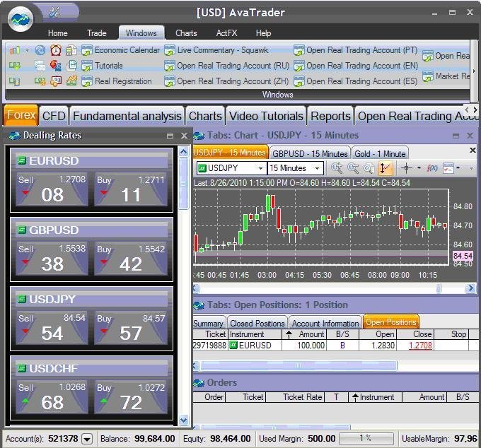The image size is (481, 448).
Task: Select the crosshair cursor tool
Action: (x=407, y=168)
